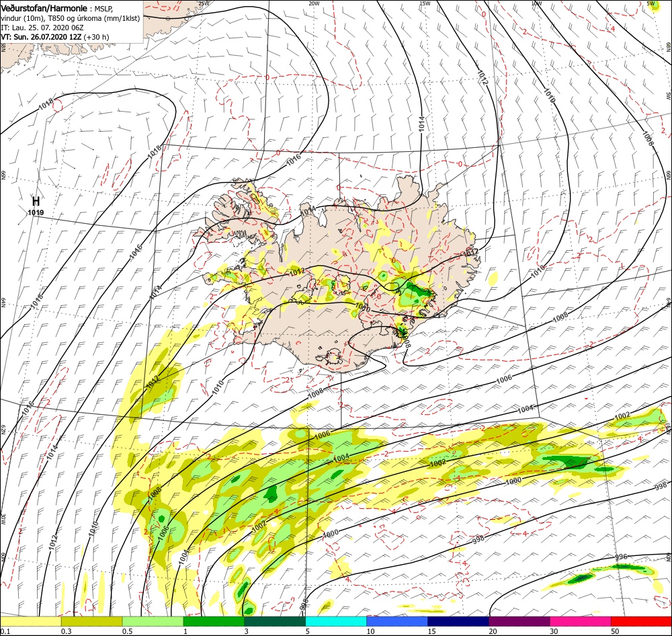This screenshot has width=672, height=636.
Task: Click the '20W' longitude label
Action: [x=314, y=3]
